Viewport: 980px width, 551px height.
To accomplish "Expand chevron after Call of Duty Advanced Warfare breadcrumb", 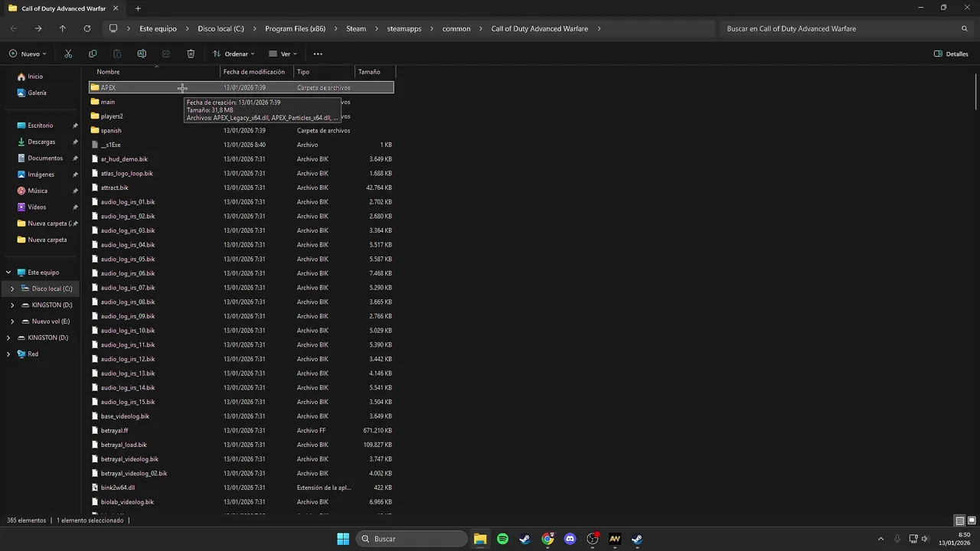I will pos(599,28).
